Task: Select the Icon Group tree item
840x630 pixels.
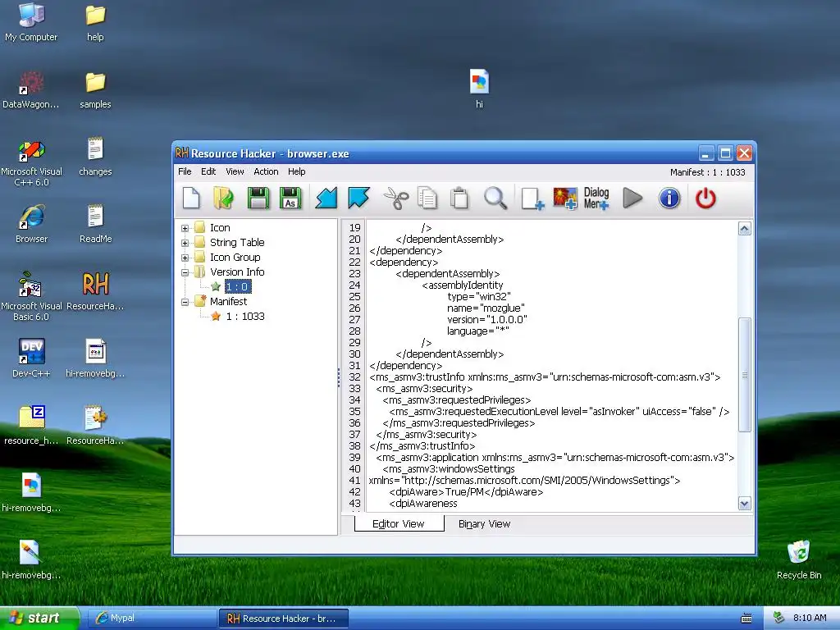Action: point(235,257)
